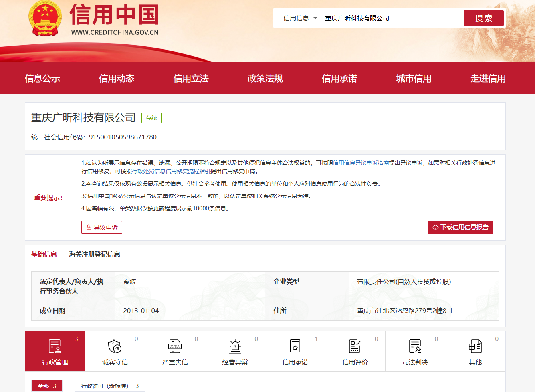Click the 信用中国 site title

115,15
